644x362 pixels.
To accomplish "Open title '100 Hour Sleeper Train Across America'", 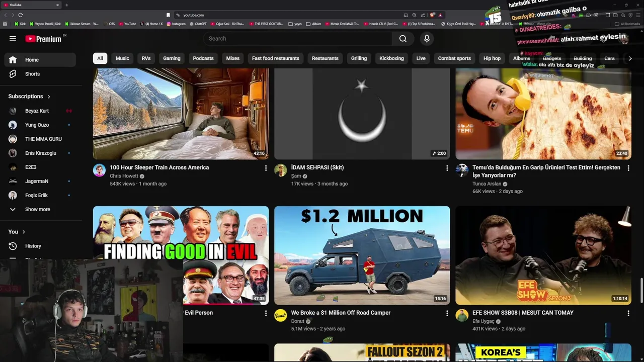I will [159, 167].
